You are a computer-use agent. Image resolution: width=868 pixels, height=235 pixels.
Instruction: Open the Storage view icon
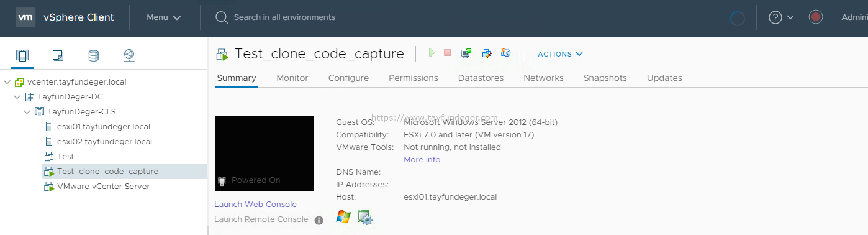(93, 55)
